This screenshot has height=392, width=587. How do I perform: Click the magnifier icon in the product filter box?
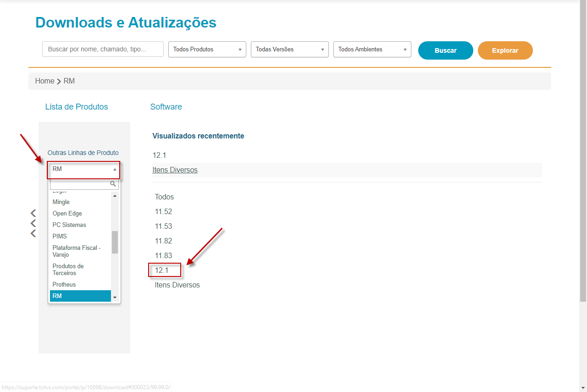tap(113, 184)
